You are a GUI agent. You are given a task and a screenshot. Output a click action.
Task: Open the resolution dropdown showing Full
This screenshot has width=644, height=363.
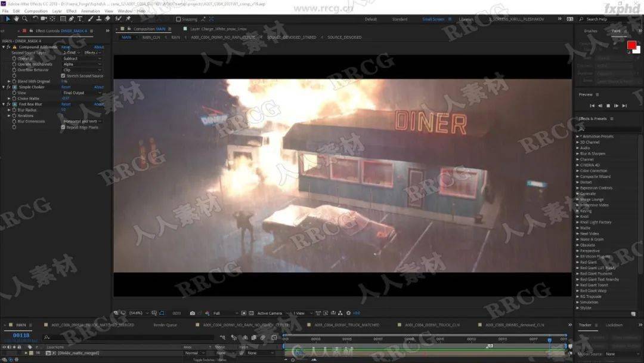pyautogui.click(x=225, y=313)
